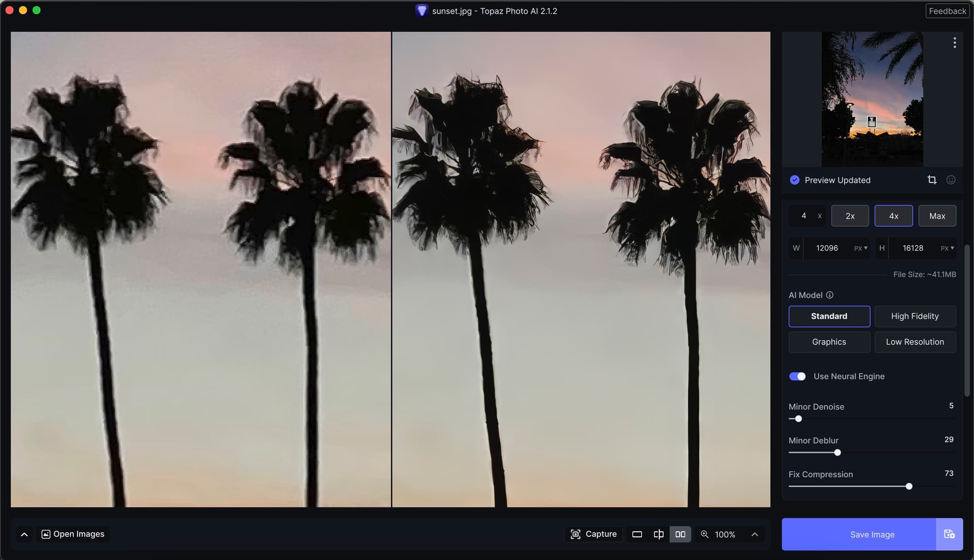Click the Fix Compression slider handle

(909, 486)
